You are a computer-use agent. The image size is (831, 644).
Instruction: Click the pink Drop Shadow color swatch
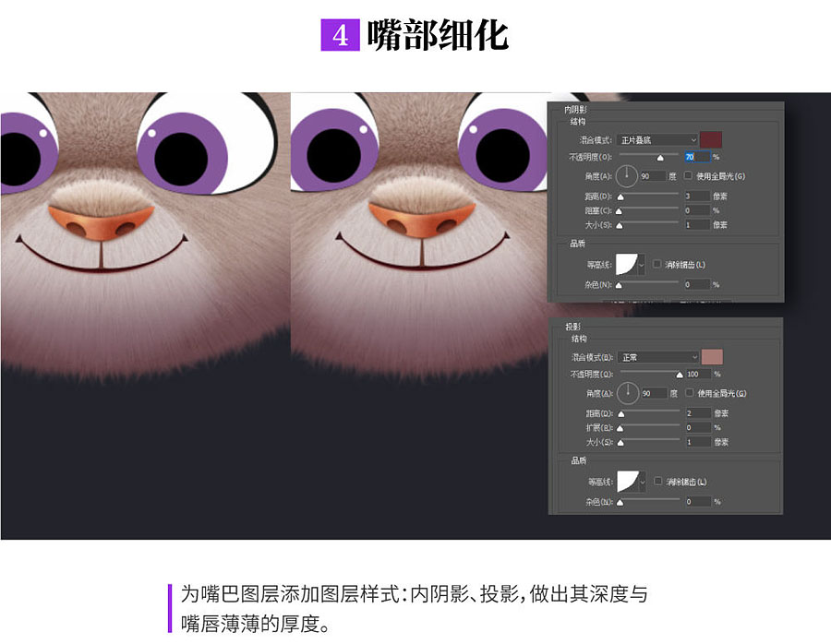[x=712, y=357]
